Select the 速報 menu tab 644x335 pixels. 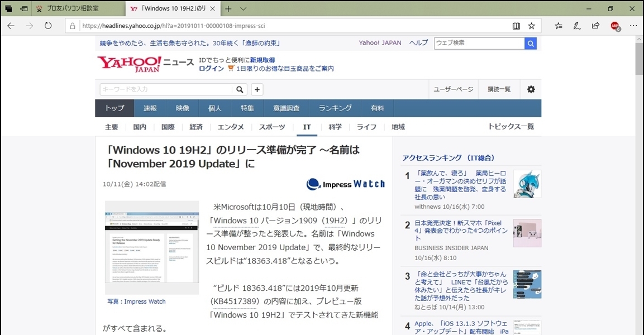click(x=150, y=108)
